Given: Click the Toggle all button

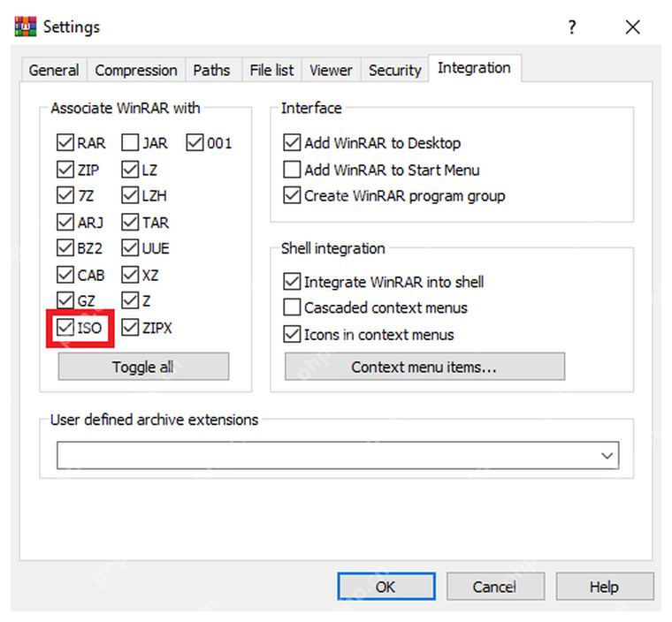Looking at the screenshot, I should pyautogui.click(x=143, y=367).
